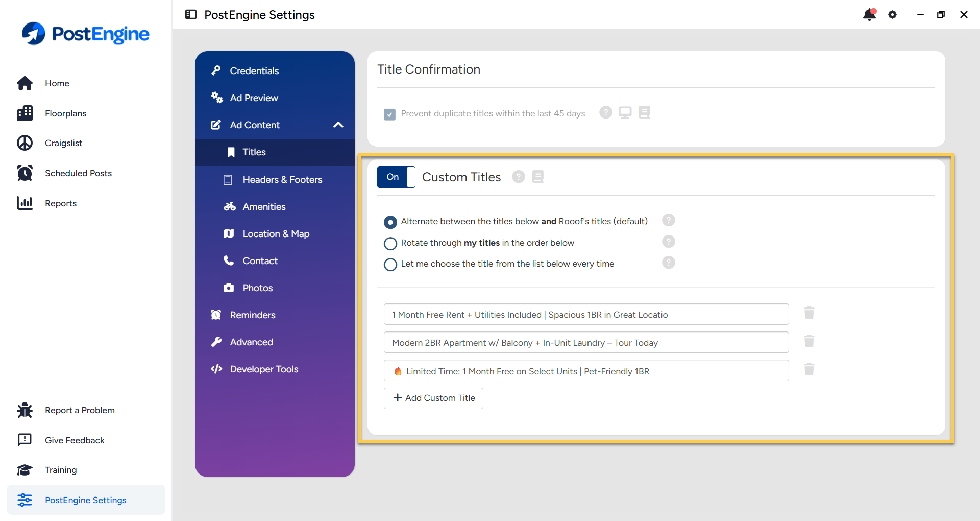Viewport: 980px width, 521px height.
Task: Collapse the Ad Content section chevron
Action: tap(338, 125)
